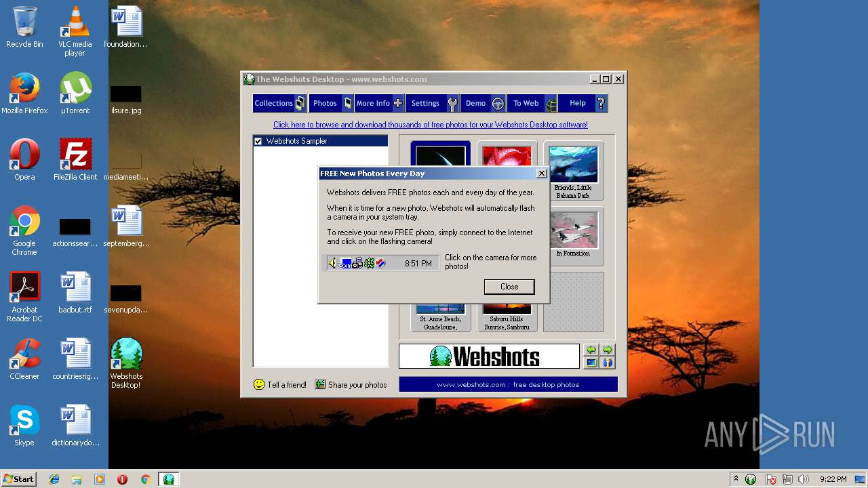Image resolution: width=868 pixels, height=488 pixels.
Task: Open Windows Media Player from taskbar
Action: pyautogui.click(x=100, y=479)
